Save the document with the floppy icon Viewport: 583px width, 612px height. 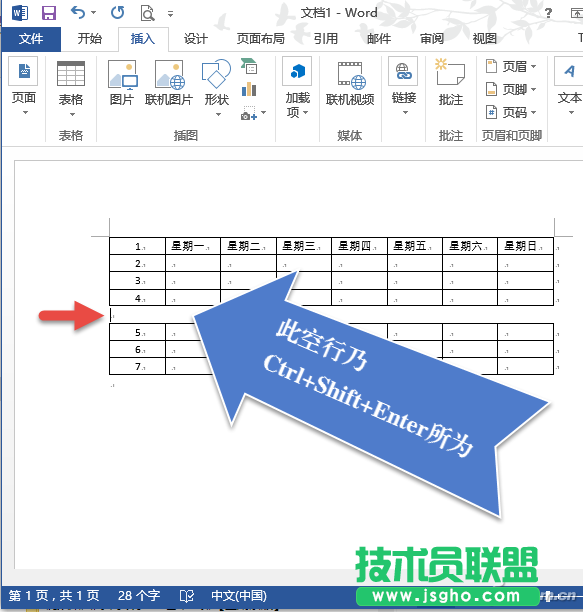tap(49, 13)
